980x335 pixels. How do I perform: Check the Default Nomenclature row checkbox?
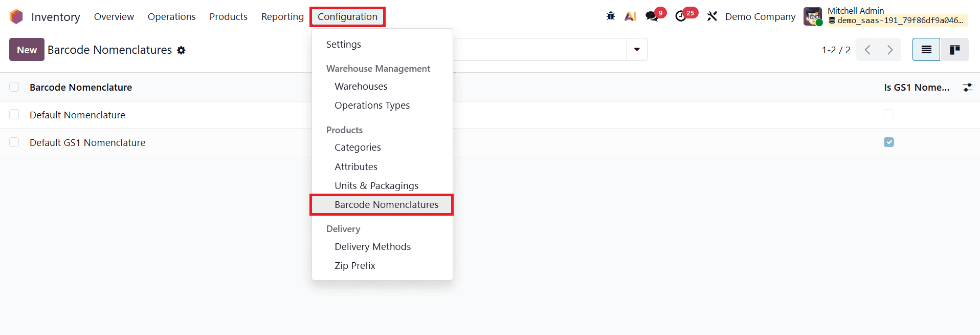pos(14,114)
